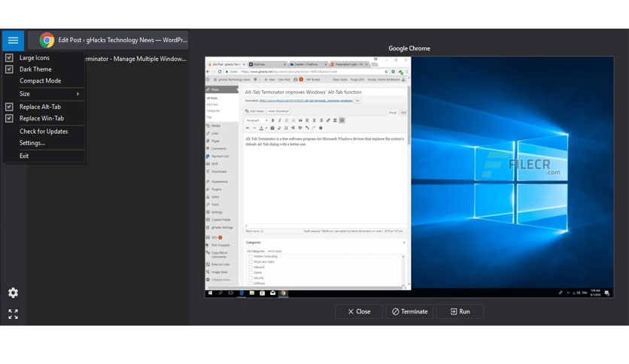Click File Explorer icon in the preview taskbar
629x364 pixels.
pos(252,293)
